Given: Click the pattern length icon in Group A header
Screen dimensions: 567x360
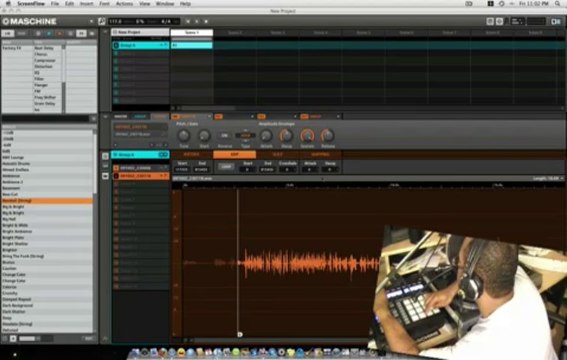Looking at the screenshot, I should pos(163,155).
